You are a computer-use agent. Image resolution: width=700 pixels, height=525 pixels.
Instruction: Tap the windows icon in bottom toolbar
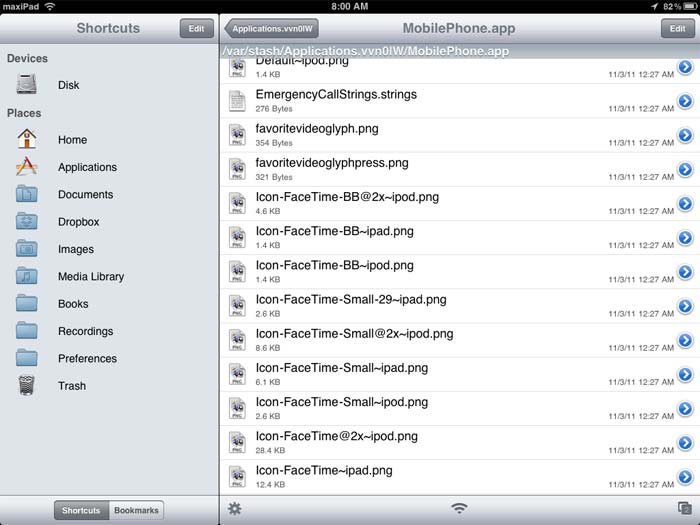point(684,508)
